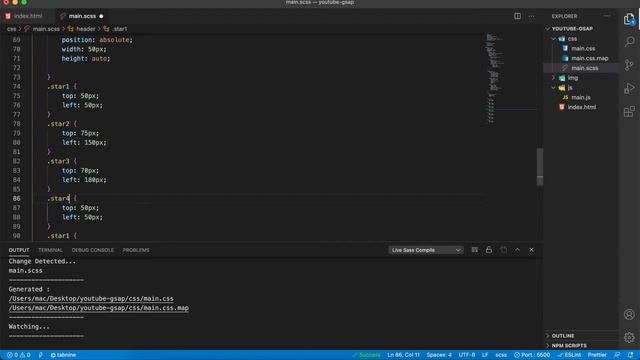Image resolution: width=640 pixels, height=360 pixels.
Task: Click the css breadcrumb segment
Action: click(x=11, y=29)
